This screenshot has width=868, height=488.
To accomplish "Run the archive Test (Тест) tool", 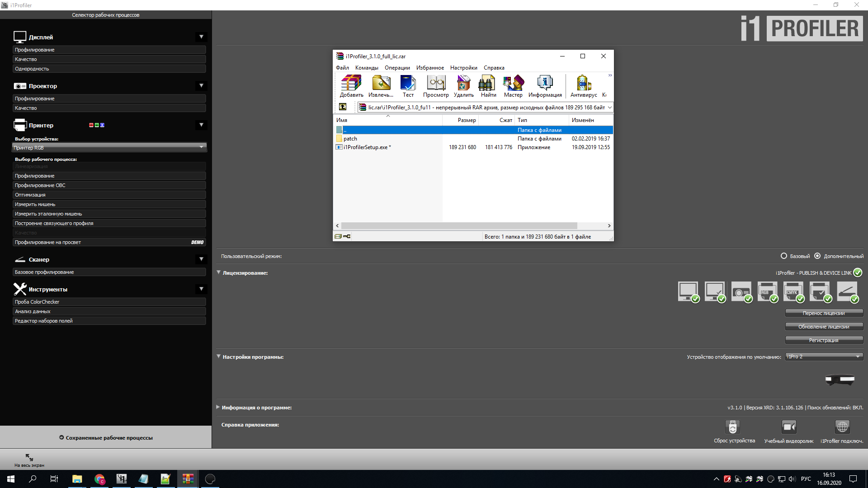I will pos(408,86).
